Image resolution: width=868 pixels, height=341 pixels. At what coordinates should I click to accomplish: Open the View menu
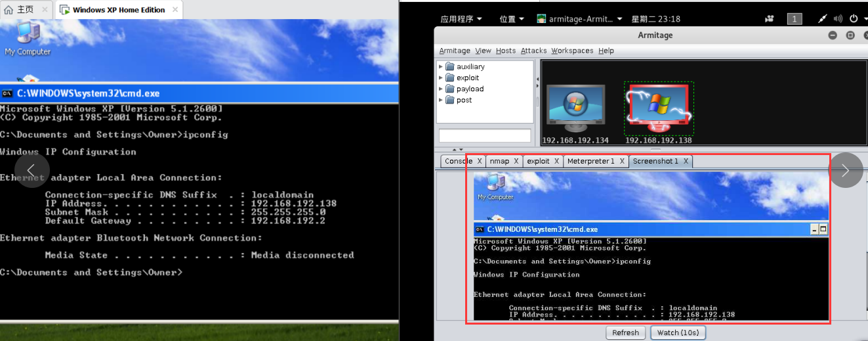coord(483,51)
